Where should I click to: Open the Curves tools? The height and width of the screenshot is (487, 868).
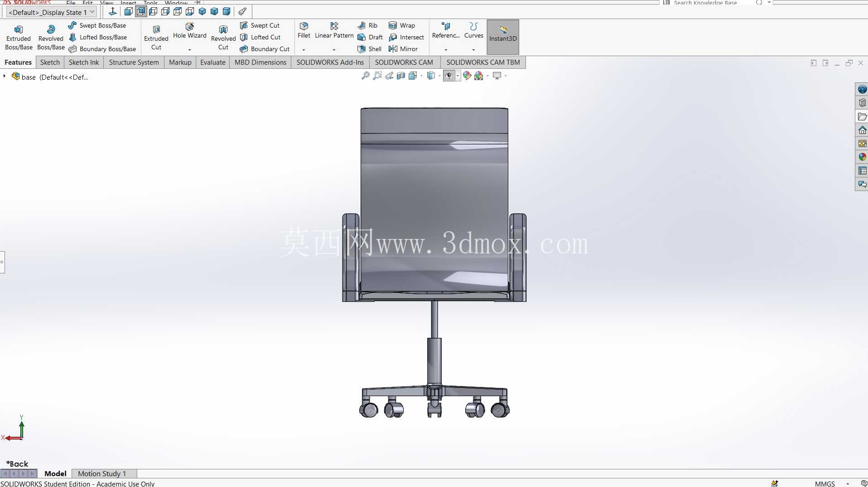click(x=474, y=31)
